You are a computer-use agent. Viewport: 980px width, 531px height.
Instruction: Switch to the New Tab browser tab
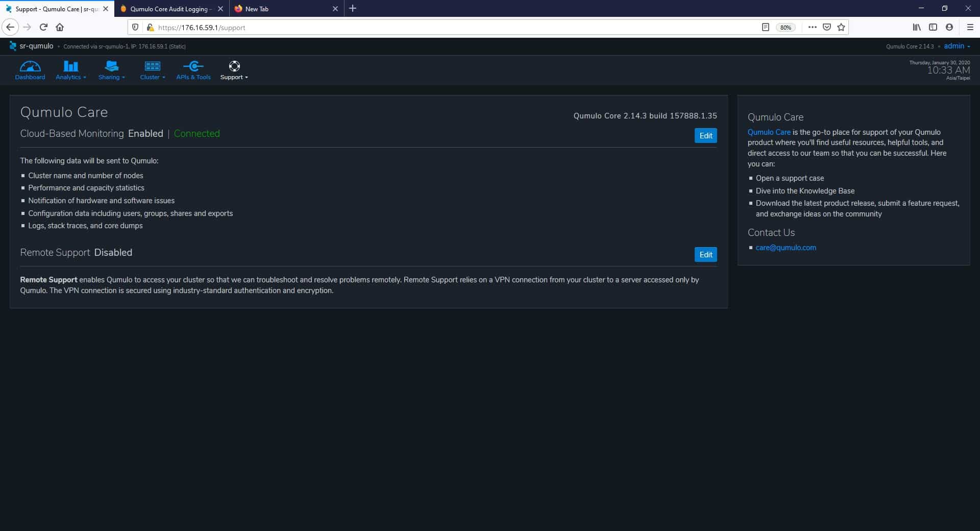pyautogui.click(x=286, y=9)
